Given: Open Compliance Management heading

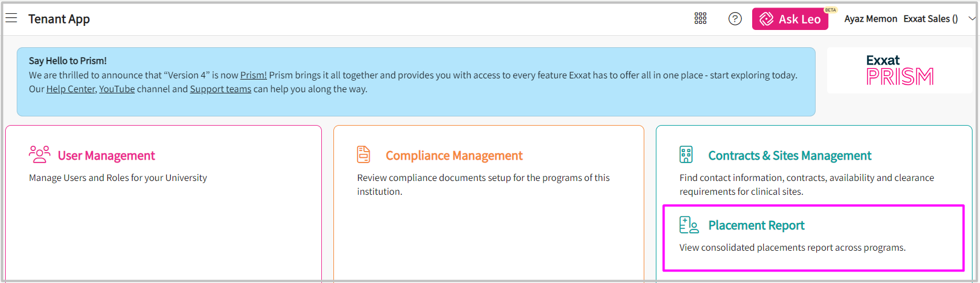Looking at the screenshot, I should [454, 156].
